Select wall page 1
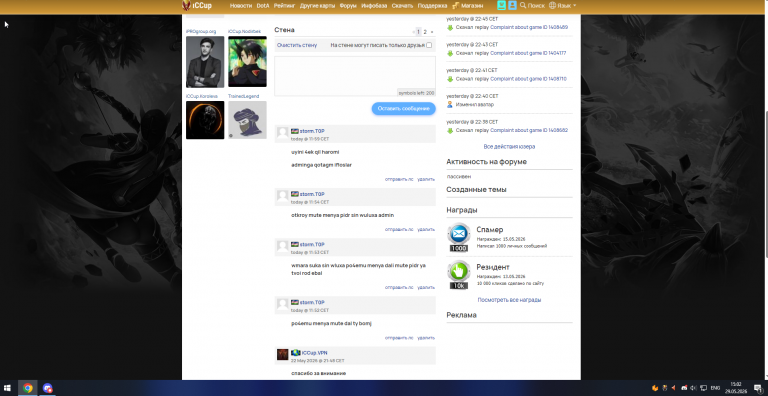The image size is (768, 396). click(x=418, y=32)
